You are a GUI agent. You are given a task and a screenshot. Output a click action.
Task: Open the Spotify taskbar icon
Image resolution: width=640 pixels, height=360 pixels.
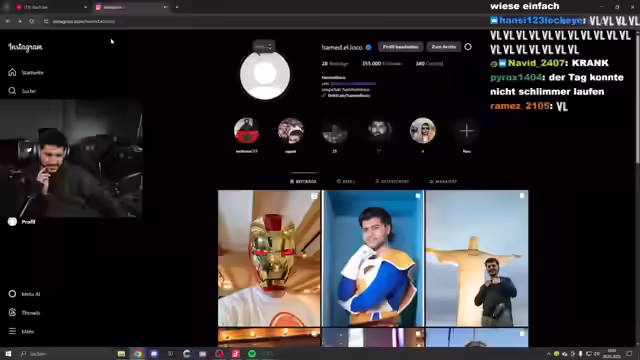(x=252, y=354)
